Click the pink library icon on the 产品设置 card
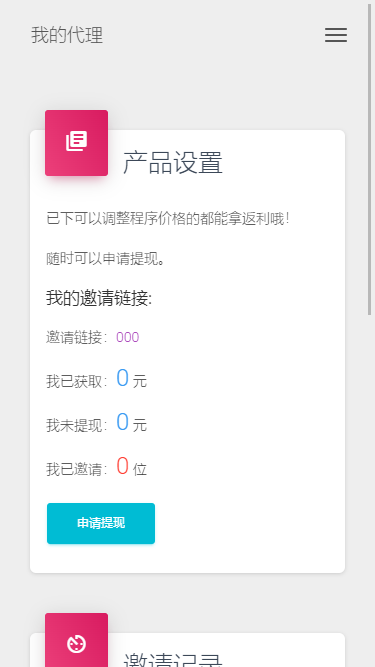The height and width of the screenshot is (667, 375). [77, 143]
